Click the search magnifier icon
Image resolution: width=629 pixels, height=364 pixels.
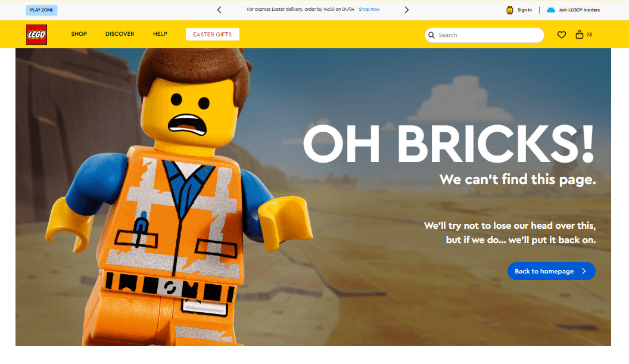click(x=432, y=35)
